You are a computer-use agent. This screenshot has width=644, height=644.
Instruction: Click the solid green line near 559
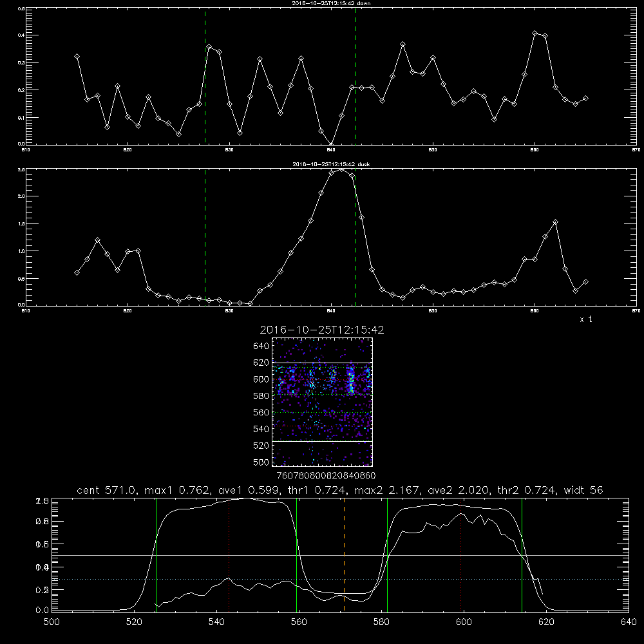(x=296, y=554)
